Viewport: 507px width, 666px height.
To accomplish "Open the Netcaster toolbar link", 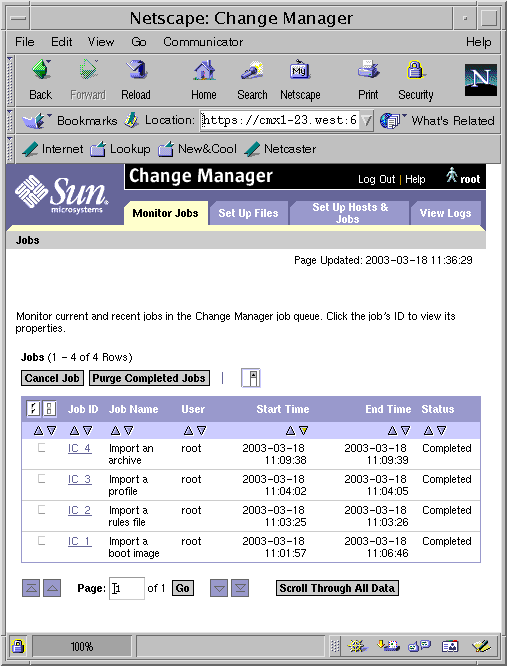I will pyautogui.click(x=280, y=149).
